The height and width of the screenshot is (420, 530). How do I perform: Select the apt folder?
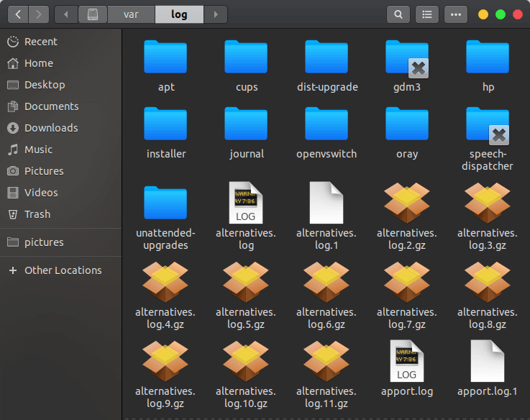[165, 66]
